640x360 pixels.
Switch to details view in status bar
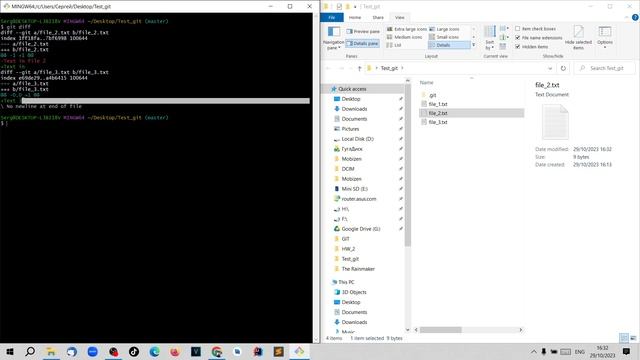click(624, 338)
